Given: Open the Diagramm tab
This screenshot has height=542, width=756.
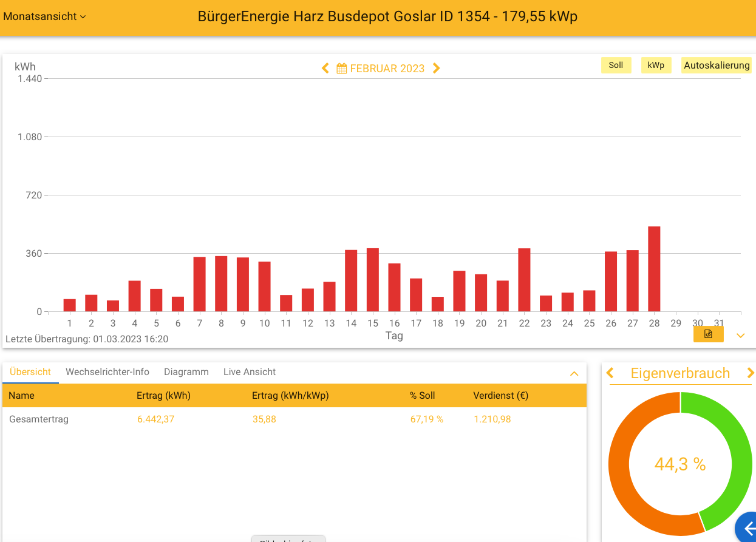Looking at the screenshot, I should tap(186, 372).
